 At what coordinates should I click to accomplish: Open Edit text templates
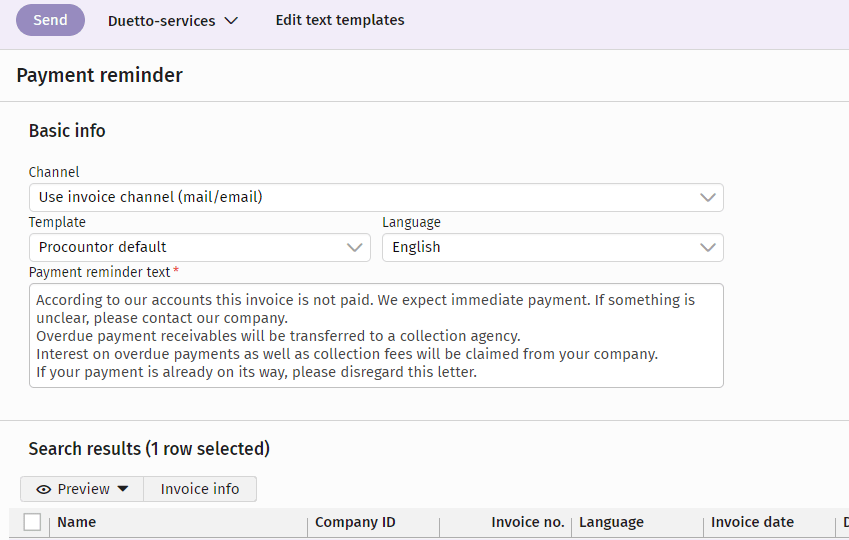(x=340, y=20)
